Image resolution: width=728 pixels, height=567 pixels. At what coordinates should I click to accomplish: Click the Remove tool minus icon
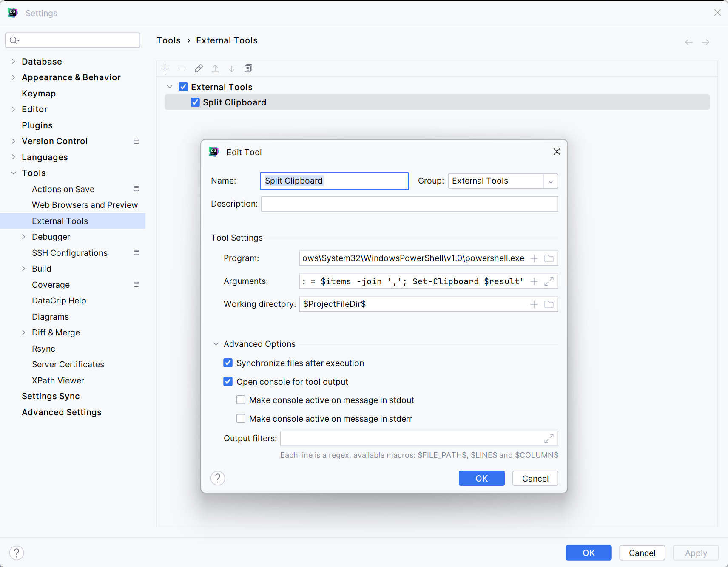pos(182,68)
